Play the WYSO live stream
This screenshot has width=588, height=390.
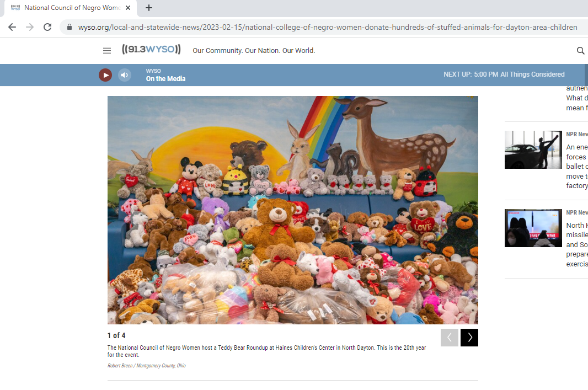pos(105,75)
